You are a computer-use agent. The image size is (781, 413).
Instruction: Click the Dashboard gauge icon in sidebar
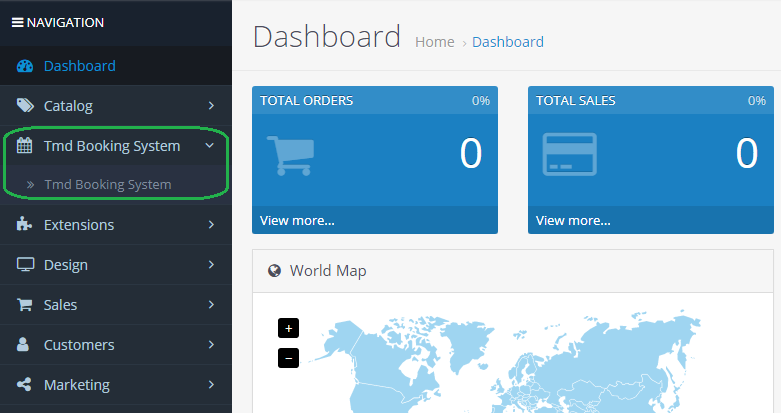tap(25, 66)
